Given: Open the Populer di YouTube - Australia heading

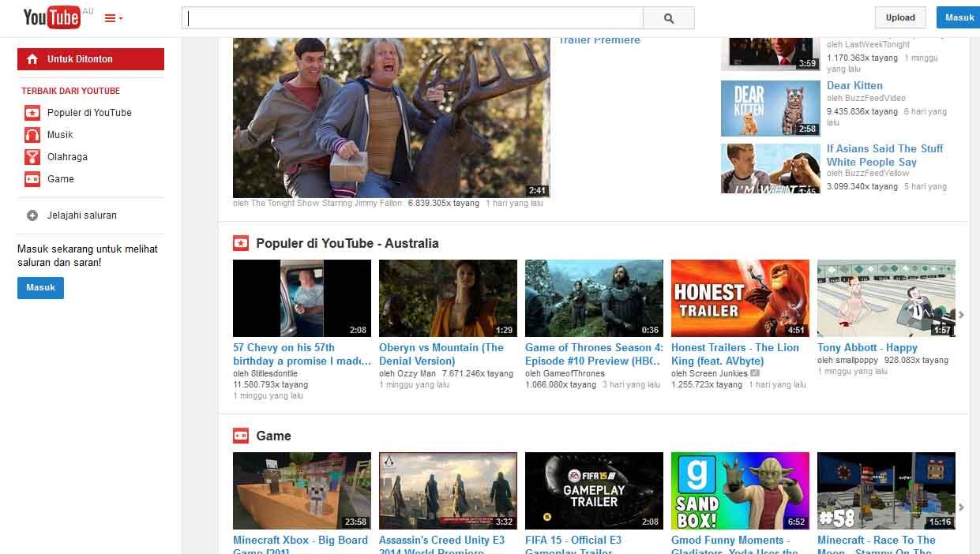Looking at the screenshot, I should 347,243.
